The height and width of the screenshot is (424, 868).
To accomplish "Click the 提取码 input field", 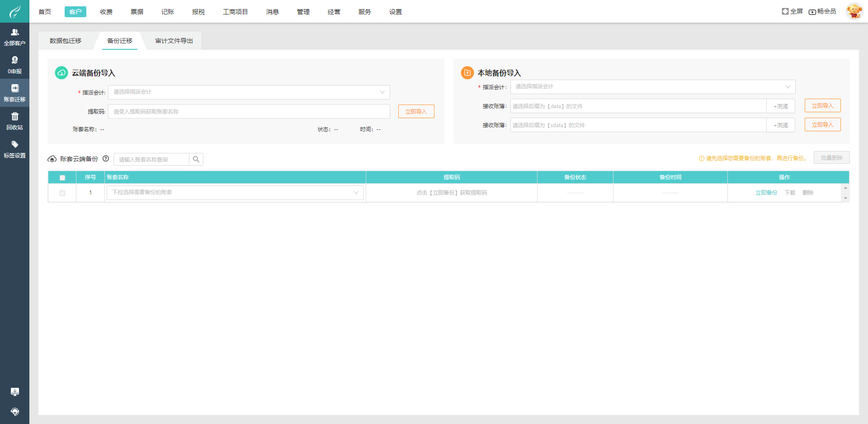I will 249,111.
